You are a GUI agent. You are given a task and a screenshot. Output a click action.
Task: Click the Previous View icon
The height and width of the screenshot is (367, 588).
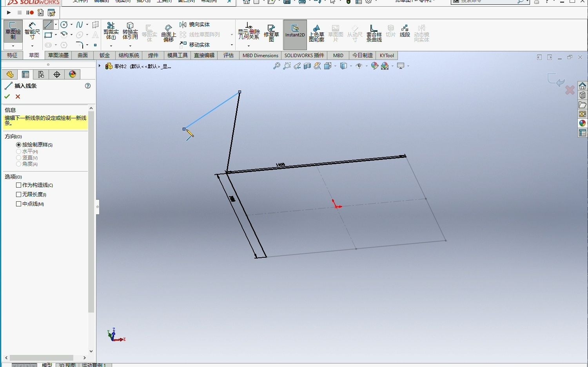coord(297,66)
